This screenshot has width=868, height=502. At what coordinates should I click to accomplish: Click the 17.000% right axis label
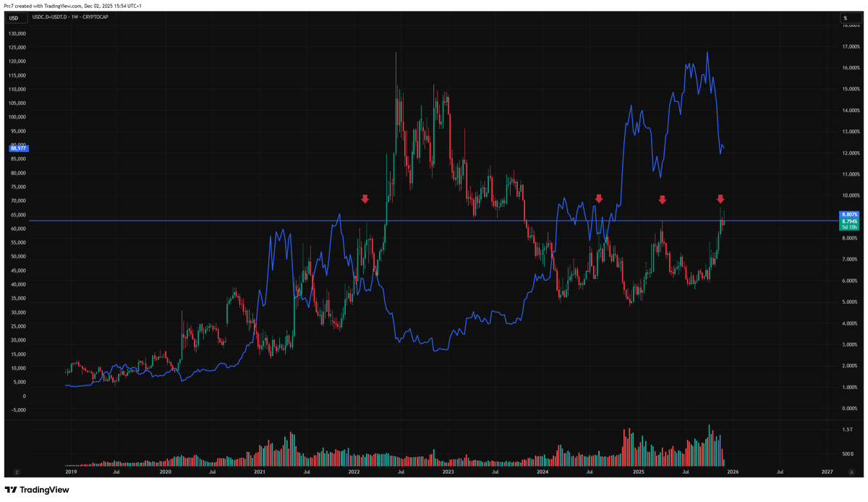coord(851,47)
